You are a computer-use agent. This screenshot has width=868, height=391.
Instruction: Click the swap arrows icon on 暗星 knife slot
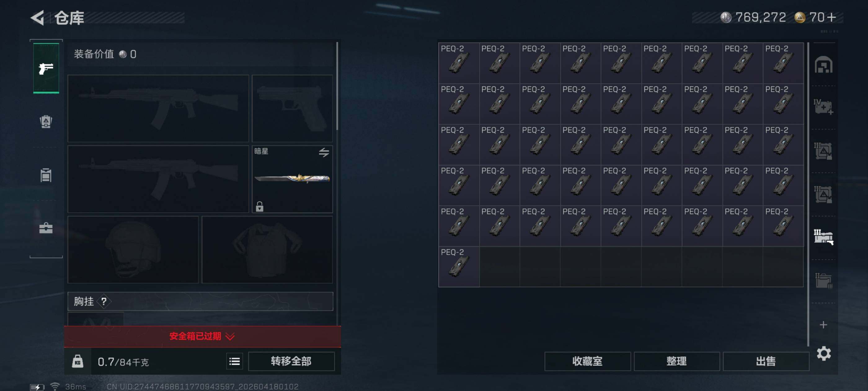coord(324,152)
